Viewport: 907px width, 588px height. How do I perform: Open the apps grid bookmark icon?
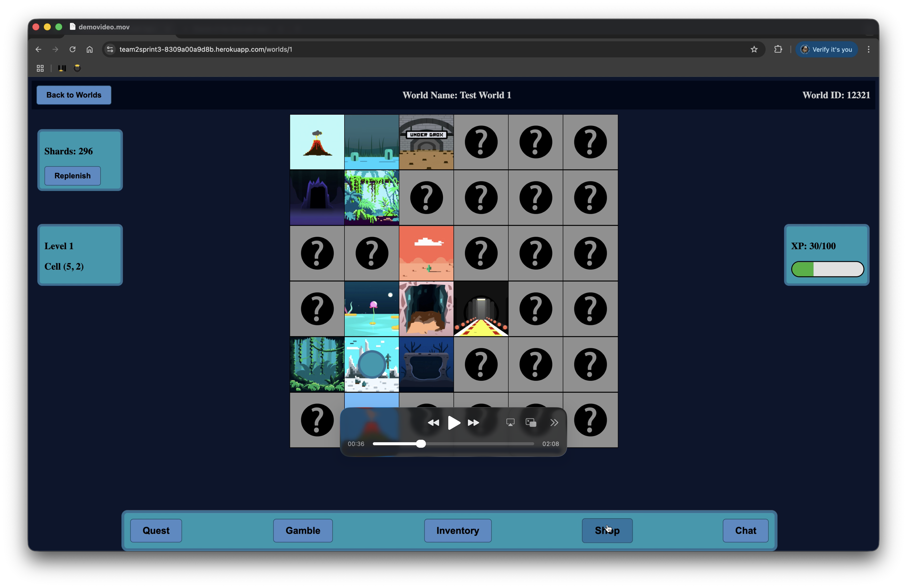[x=40, y=68]
